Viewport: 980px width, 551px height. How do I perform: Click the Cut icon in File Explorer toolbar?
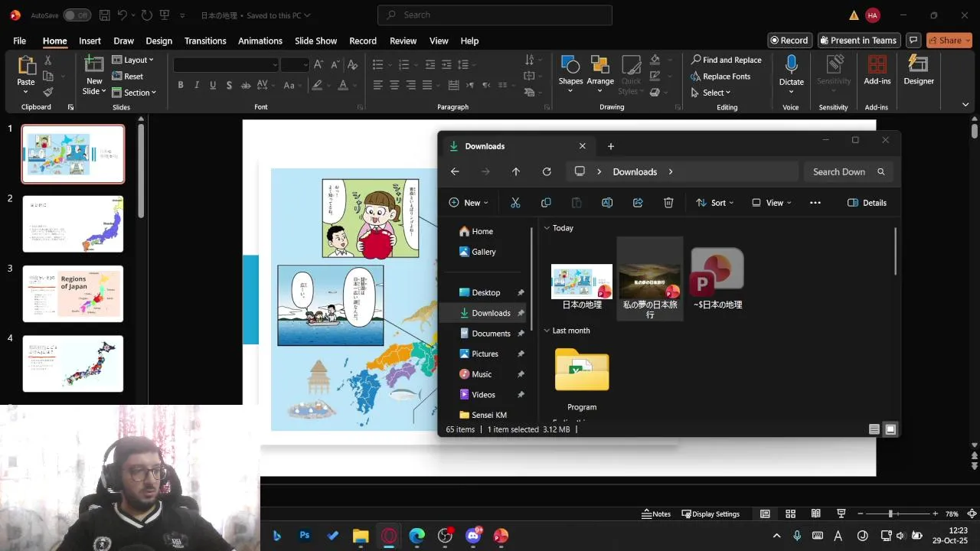515,203
